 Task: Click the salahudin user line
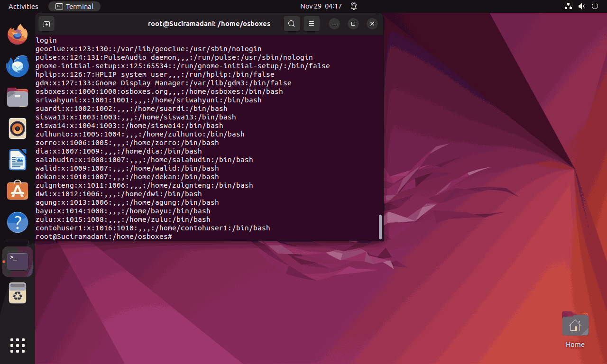click(x=144, y=160)
